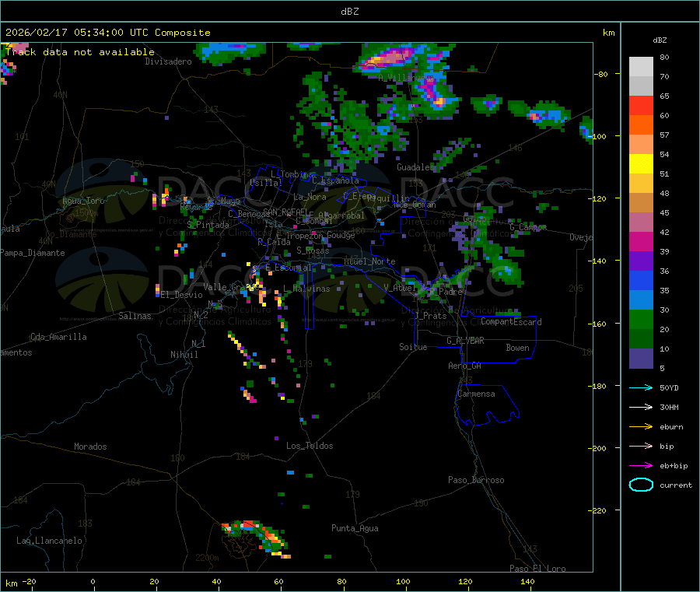This screenshot has width=700, height=592.
Task: Click the Lag.Llancanelo map label
Action: click(49, 541)
